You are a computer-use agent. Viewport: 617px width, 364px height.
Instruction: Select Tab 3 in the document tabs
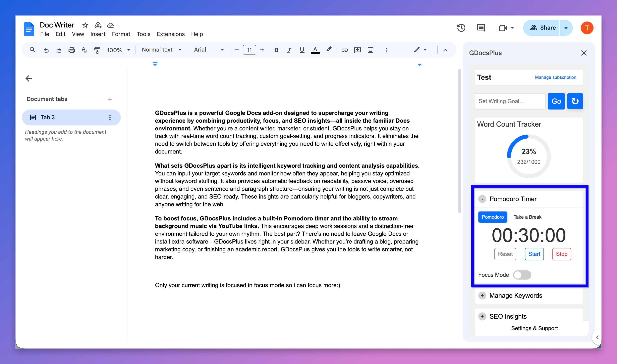[48, 117]
